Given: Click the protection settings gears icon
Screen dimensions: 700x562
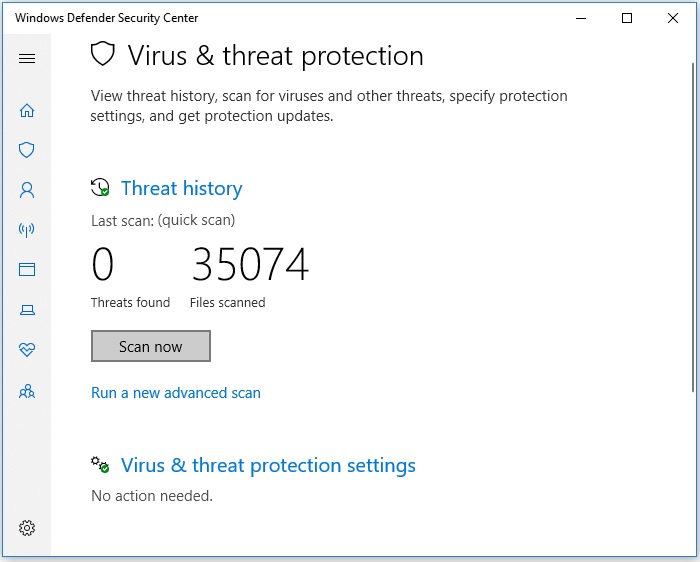Looking at the screenshot, I should [x=100, y=464].
